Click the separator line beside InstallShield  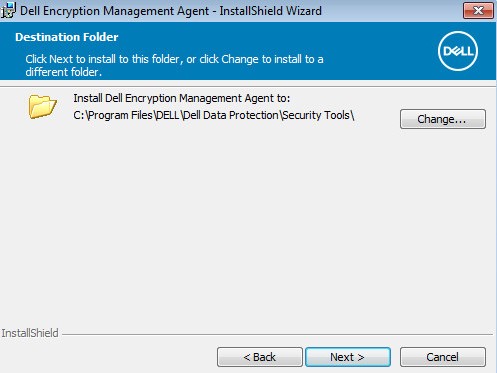pyautogui.click(x=277, y=334)
